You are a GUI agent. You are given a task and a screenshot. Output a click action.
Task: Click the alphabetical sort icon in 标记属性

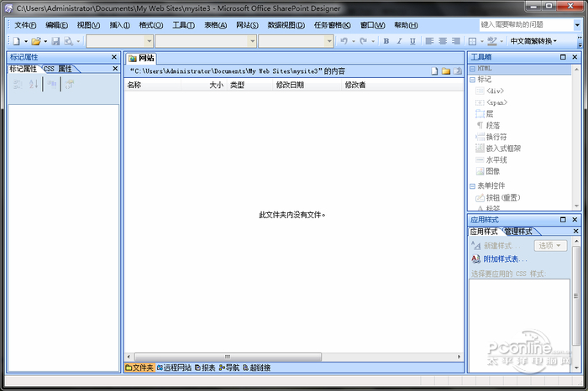tap(34, 84)
